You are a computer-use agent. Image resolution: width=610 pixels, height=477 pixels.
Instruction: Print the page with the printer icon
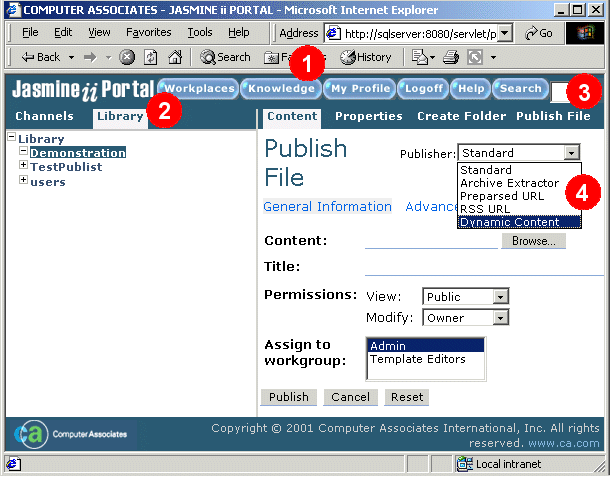click(451, 58)
